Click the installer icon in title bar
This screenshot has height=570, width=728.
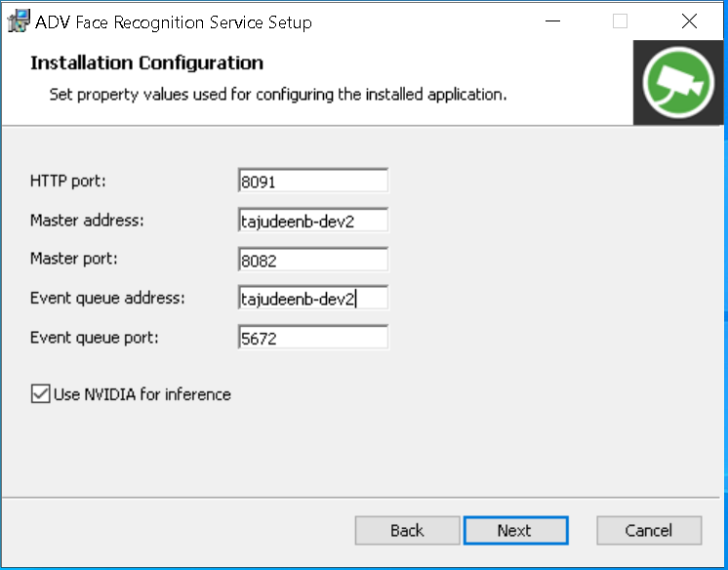pyautogui.click(x=19, y=21)
